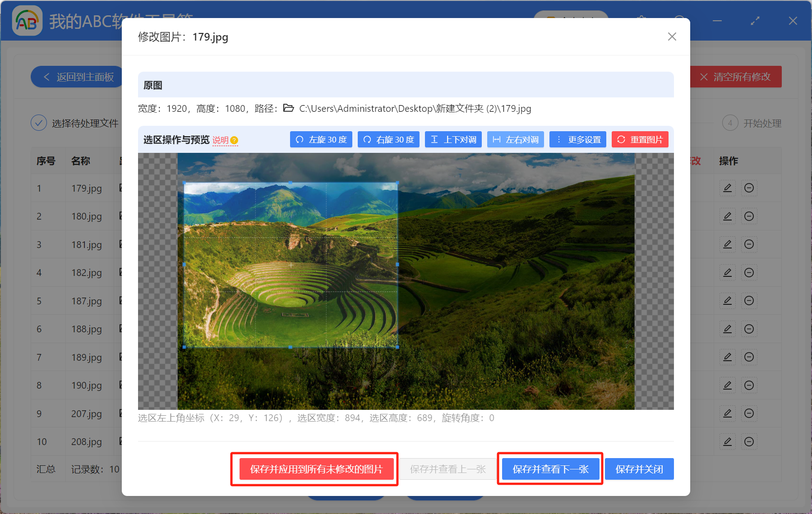Edit row 3 181.jpg with pencil icon
The height and width of the screenshot is (514, 812).
point(728,244)
